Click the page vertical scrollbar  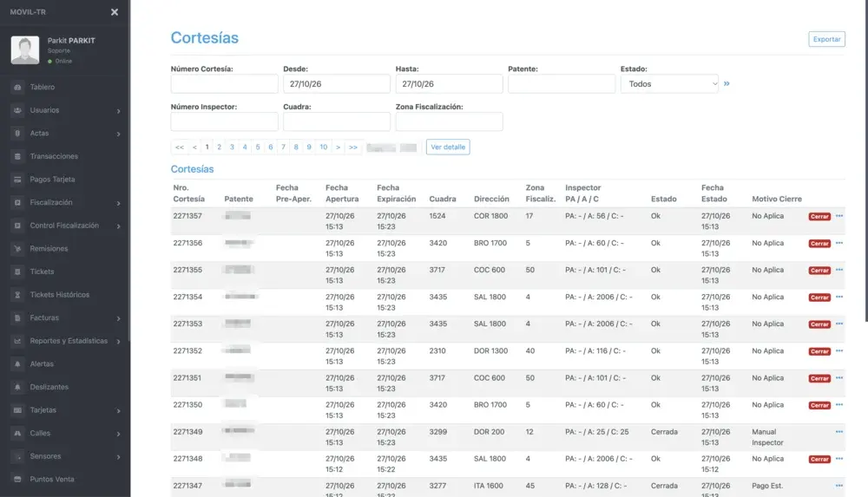click(x=865, y=160)
